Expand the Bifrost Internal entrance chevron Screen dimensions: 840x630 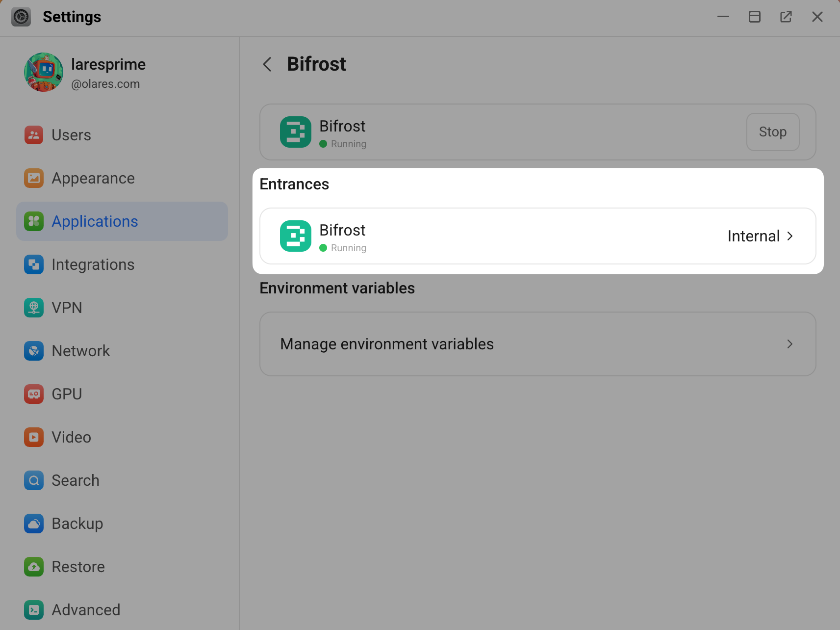(x=789, y=236)
